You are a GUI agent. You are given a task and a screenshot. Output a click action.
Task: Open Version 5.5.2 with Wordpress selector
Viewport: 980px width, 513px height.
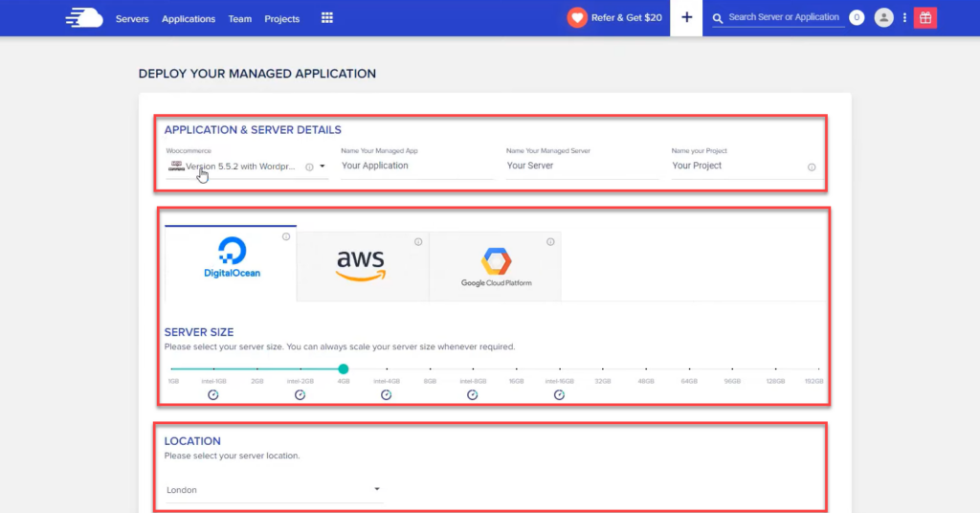pos(246,167)
